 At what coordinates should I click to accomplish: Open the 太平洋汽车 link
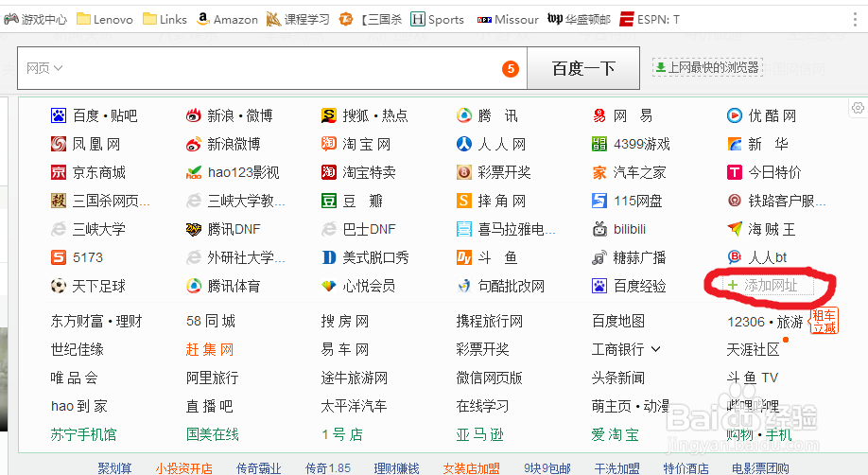pyautogui.click(x=355, y=406)
